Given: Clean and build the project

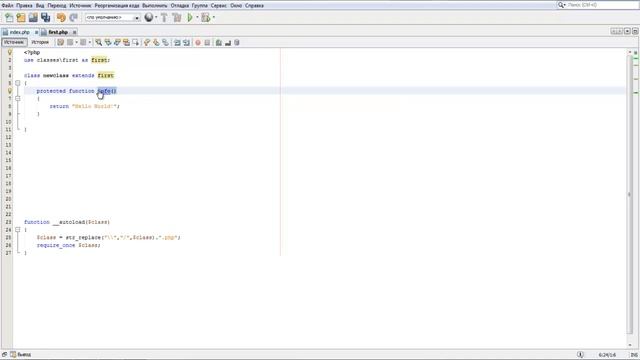Looking at the screenshot, I should click(x=177, y=18).
